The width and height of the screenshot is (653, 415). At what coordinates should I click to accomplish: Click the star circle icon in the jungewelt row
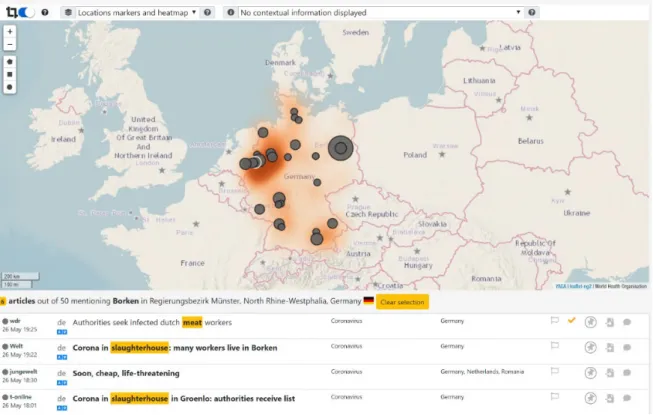(591, 373)
